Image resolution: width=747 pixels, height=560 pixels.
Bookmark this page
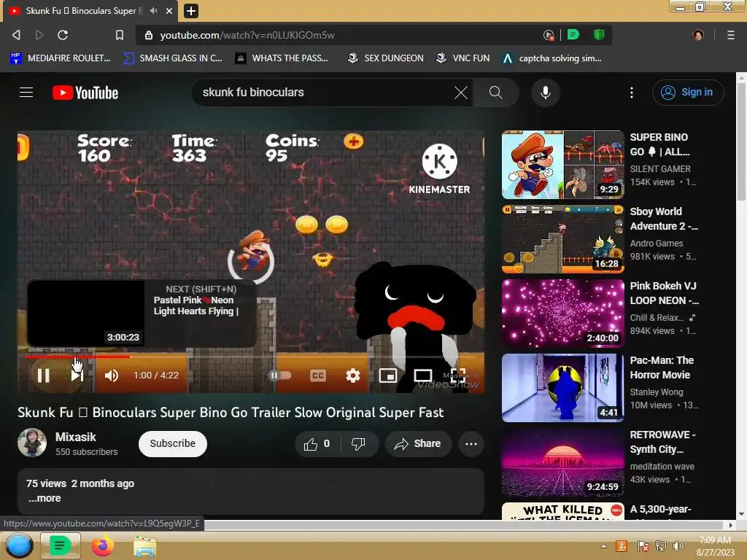120,35
